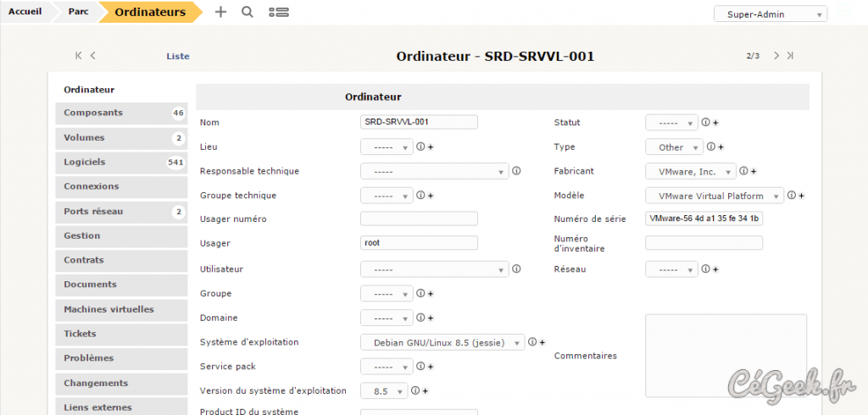Expand the Système d'exploitation dropdown
The height and width of the screenshot is (415, 868).
coord(442,343)
